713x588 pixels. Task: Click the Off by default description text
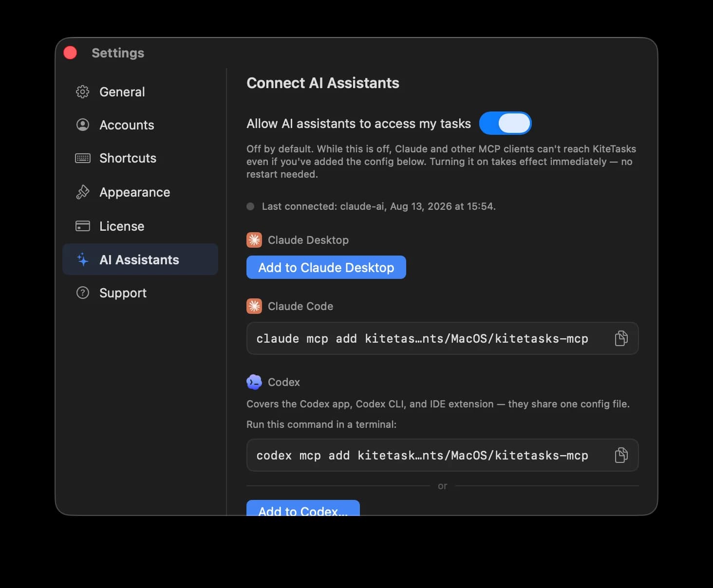[x=441, y=162]
